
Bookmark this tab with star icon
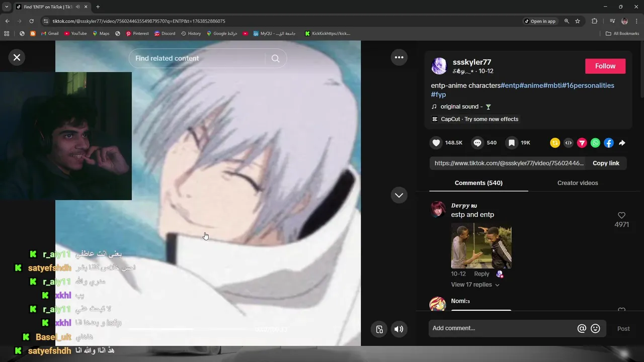pos(578,21)
